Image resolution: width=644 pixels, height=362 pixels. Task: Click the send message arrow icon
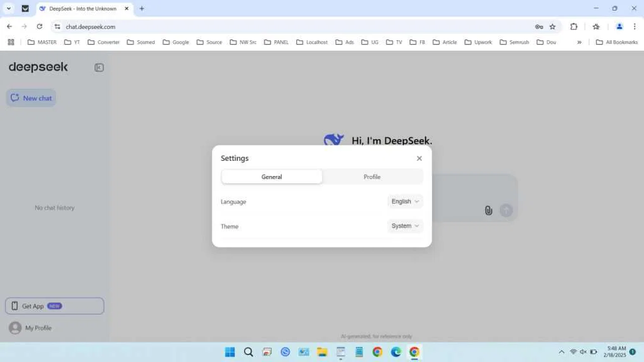point(506,210)
